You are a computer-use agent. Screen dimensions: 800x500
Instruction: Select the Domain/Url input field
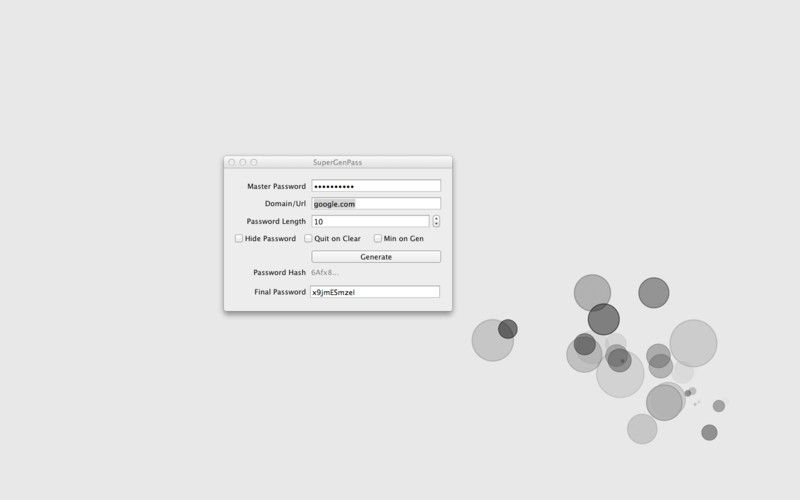point(376,204)
